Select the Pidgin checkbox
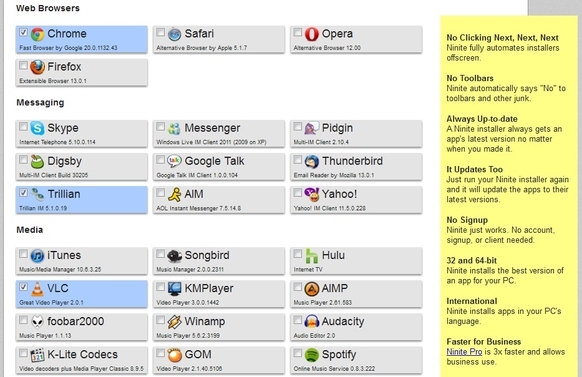 [x=298, y=127]
